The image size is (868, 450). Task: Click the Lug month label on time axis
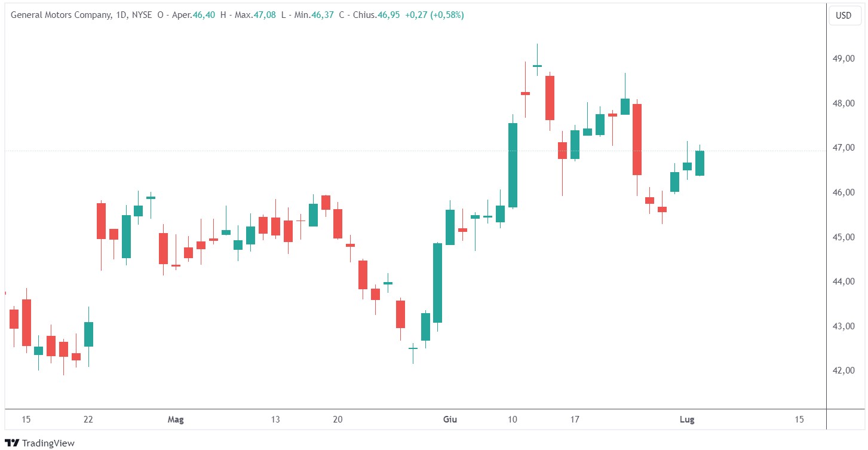[687, 420]
